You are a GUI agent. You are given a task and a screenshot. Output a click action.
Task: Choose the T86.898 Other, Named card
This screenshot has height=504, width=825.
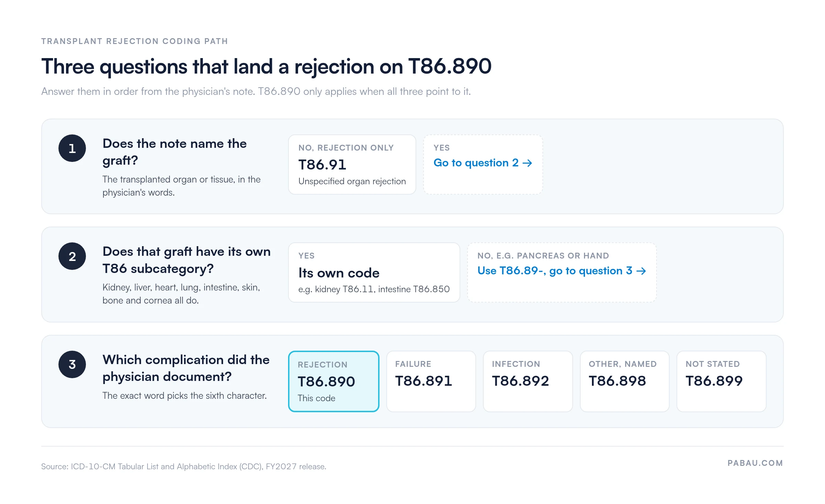click(625, 381)
